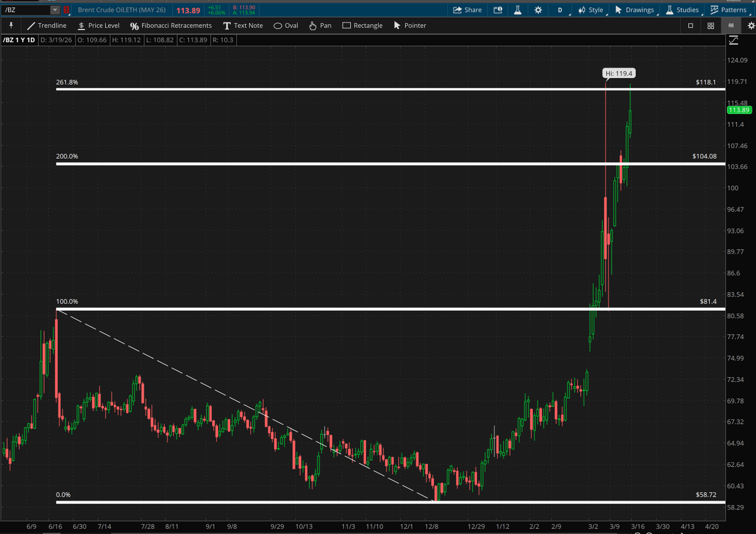The height and width of the screenshot is (534, 756).
Task: Click the $104.08 Fibonacci price label
Action: click(704, 156)
